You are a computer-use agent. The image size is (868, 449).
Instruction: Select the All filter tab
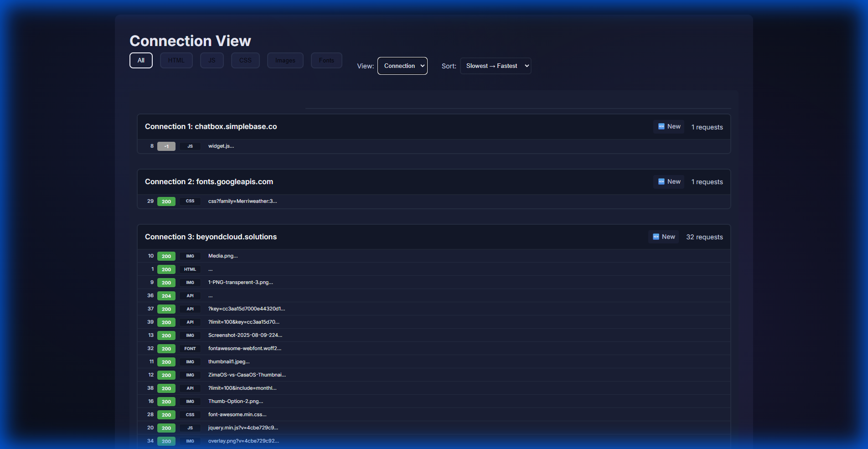pos(140,60)
